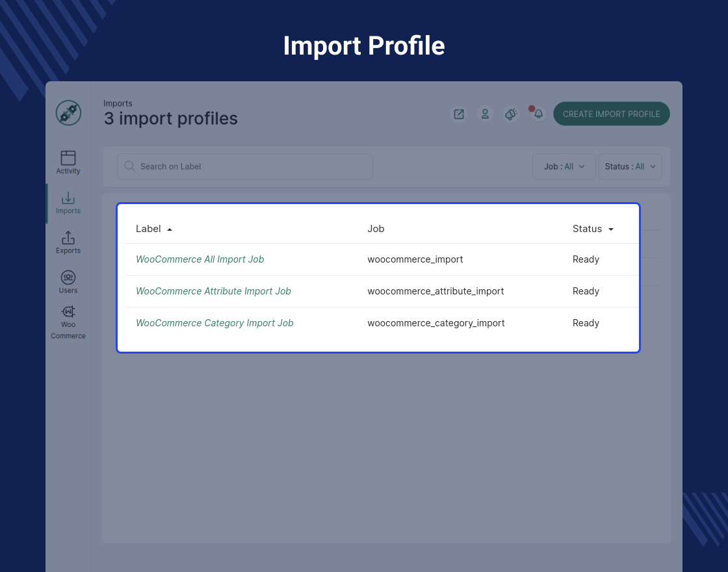This screenshot has height=572, width=728.
Task: Click the Imports breadcrumb text
Action: tap(118, 103)
